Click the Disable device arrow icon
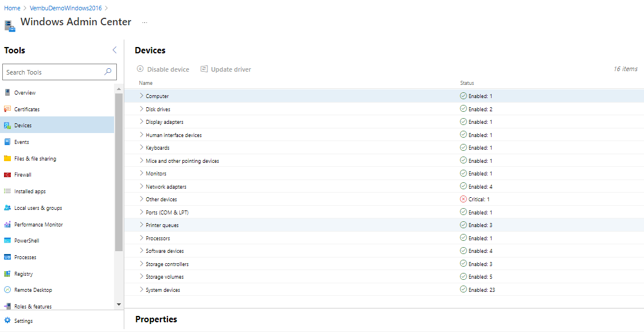The height and width of the screenshot is (332, 644). coord(140,69)
